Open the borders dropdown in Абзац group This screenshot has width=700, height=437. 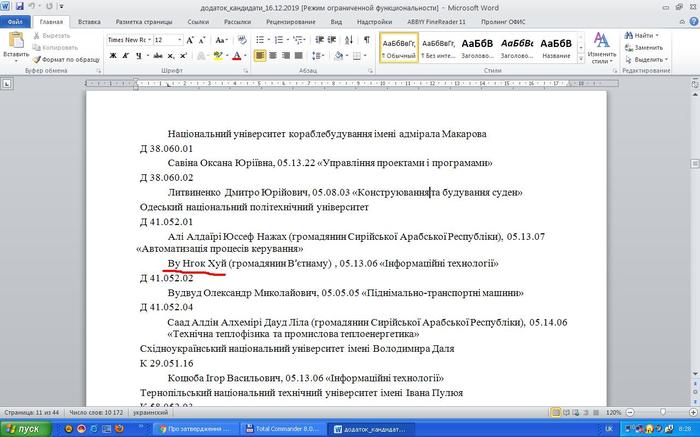[x=365, y=56]
